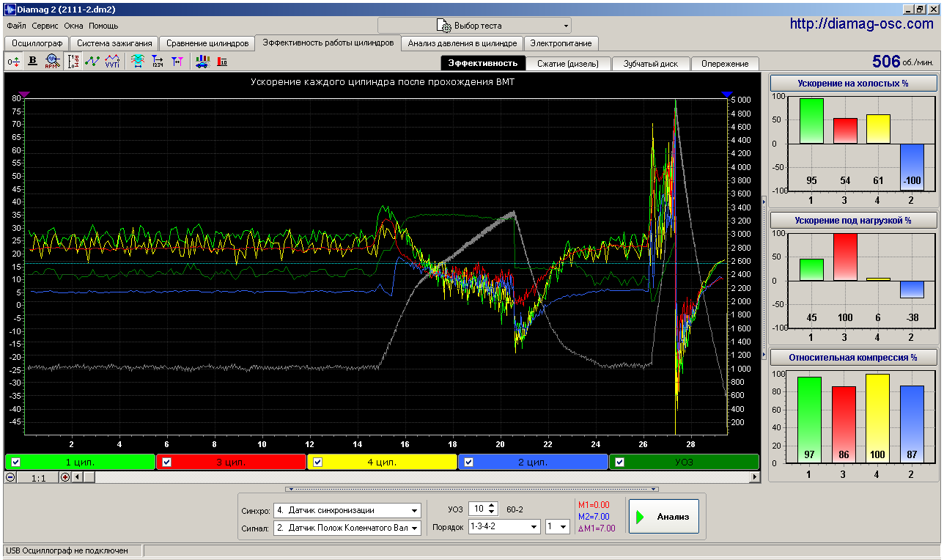The image size is (944, 560).
Task: Click the purple M1 marker triangle above the graph
Action: coord(24,95)
